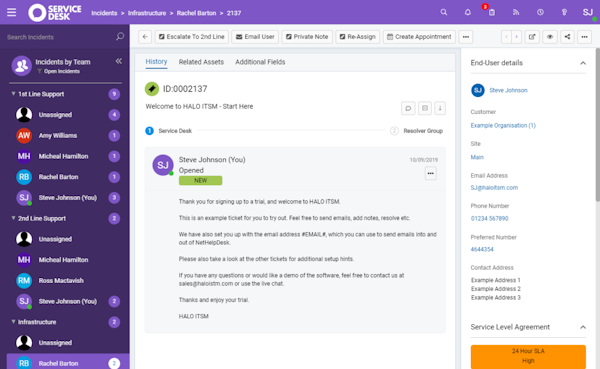Open the hamburger navigation menu
The image size is (600, 369).
tap(11, 12)
